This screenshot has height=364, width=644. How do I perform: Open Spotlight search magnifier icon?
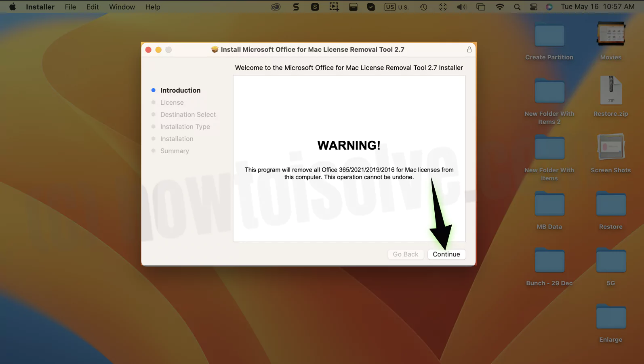517,7
